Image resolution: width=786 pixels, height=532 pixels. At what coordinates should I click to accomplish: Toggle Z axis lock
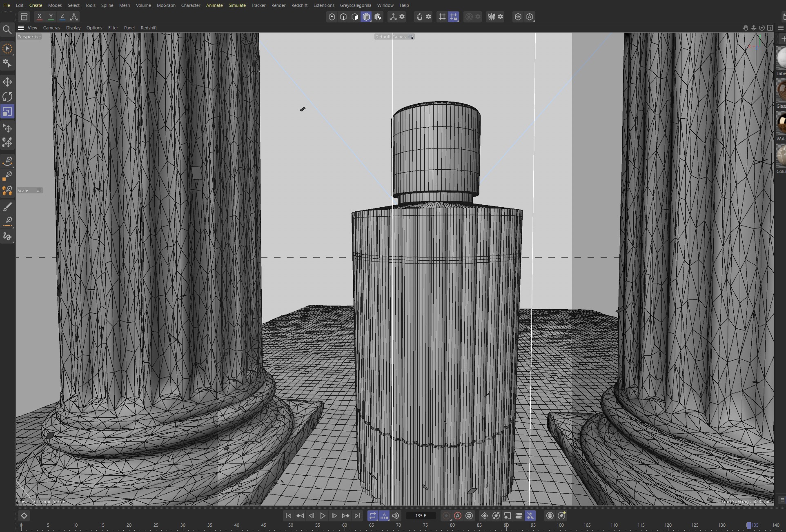62,17
